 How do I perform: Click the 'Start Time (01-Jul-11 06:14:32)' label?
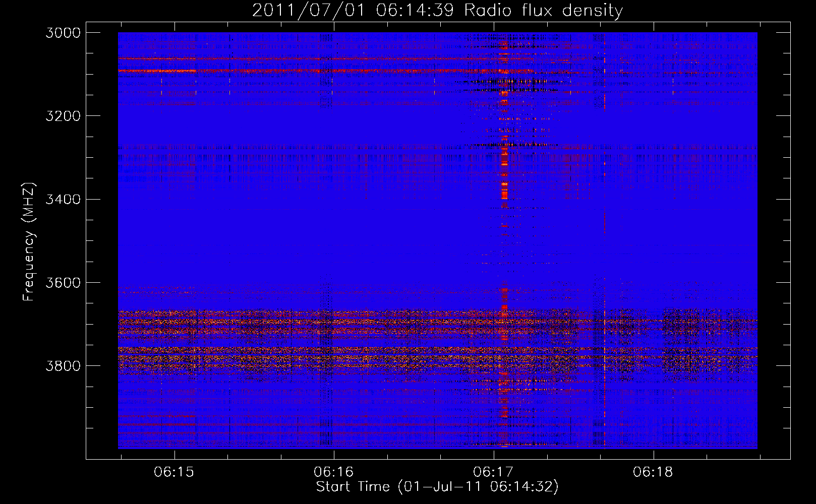coord(437,487)
